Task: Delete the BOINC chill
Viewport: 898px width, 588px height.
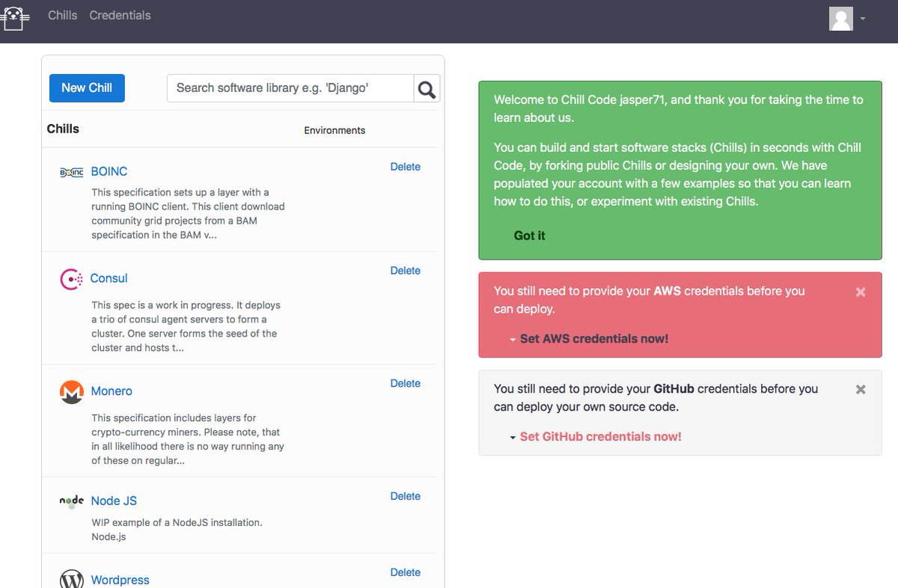Action: pos(406,167)
